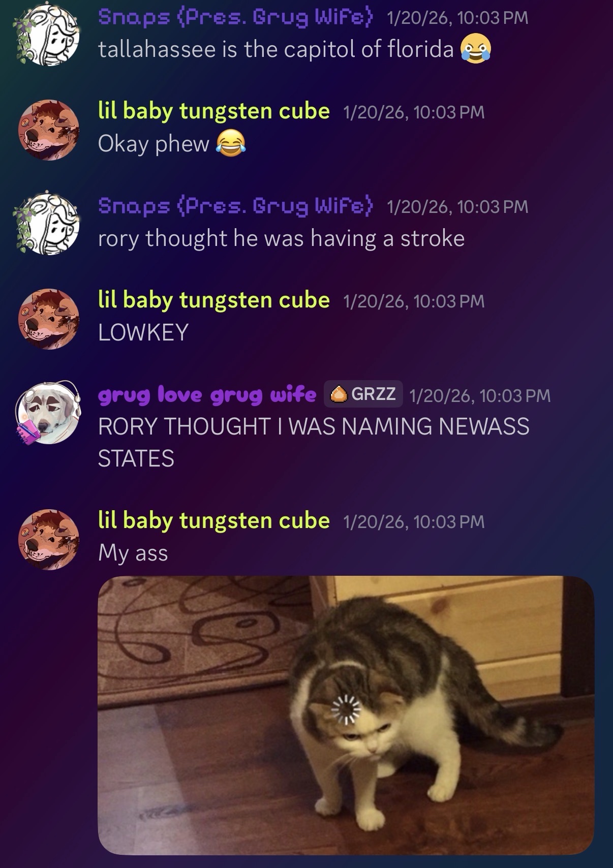
Task: Tap the laughing emoji after Okay phew
Action: pos(231,144)
